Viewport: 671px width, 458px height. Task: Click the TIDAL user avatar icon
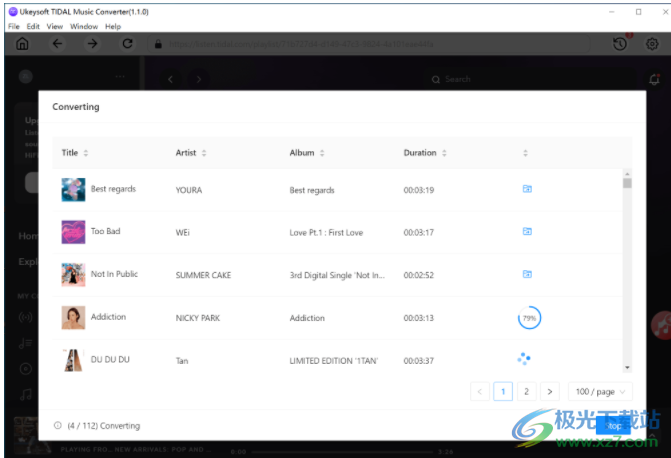(x=26, y=77)
